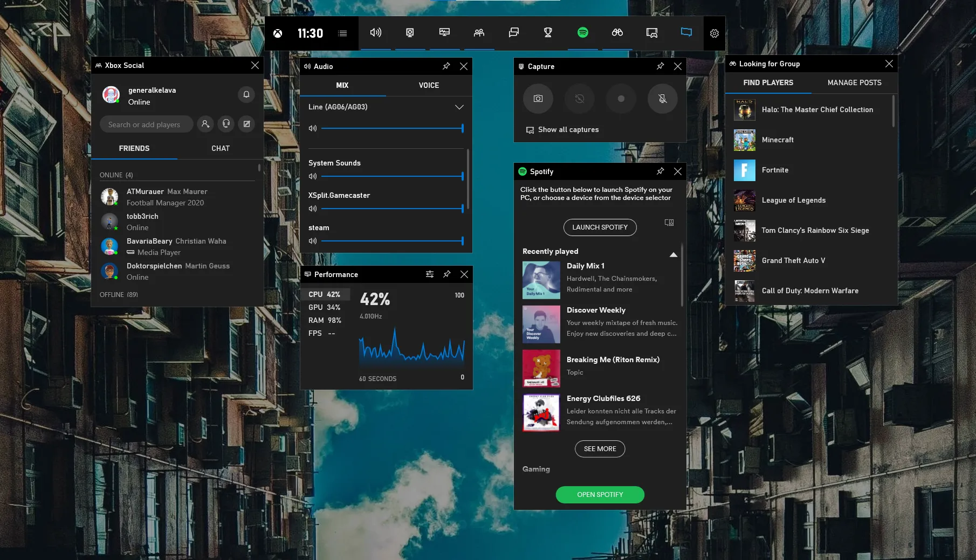This screenshot has width=976, height=560.
Task: Select friend tobb3rich
Action: coord(177,222)
